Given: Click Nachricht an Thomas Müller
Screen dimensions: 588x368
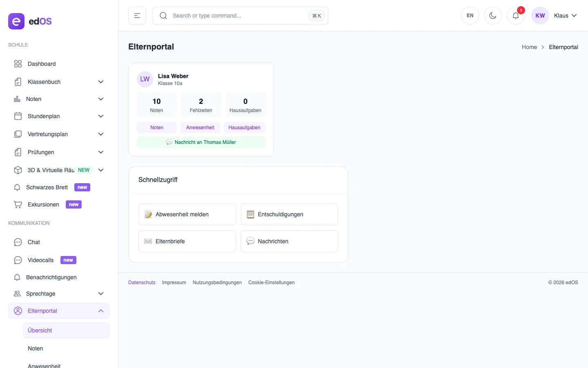Looking at the screenshot, I should tap(201, 142).
